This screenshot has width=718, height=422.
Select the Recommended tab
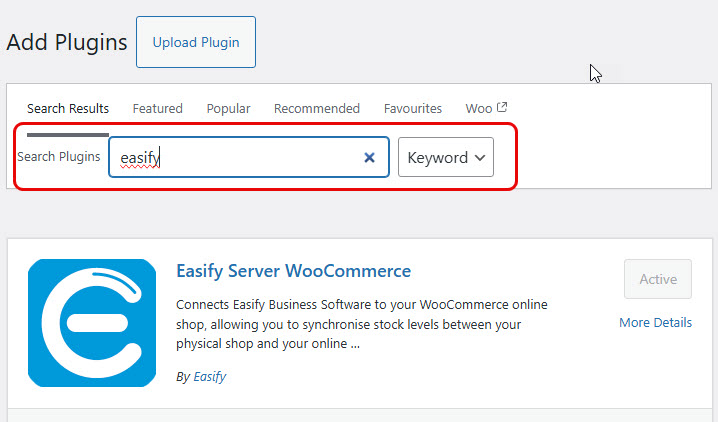[x=317, y=108]
